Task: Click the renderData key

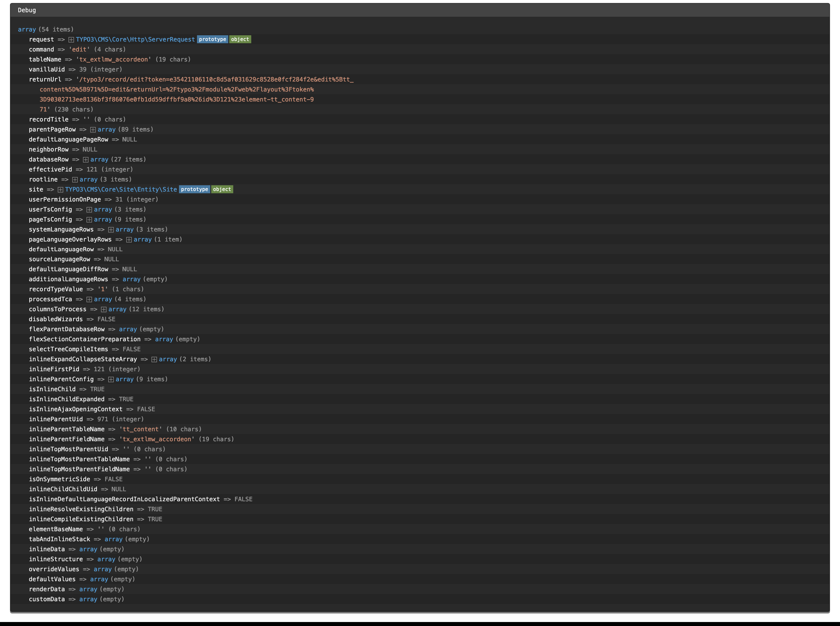Action: pyautogui.click(x=47, y=589)
